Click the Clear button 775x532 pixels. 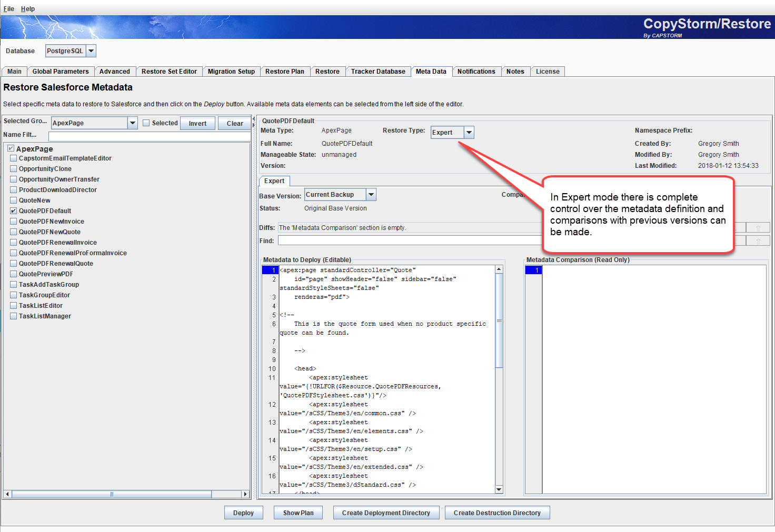235,124
